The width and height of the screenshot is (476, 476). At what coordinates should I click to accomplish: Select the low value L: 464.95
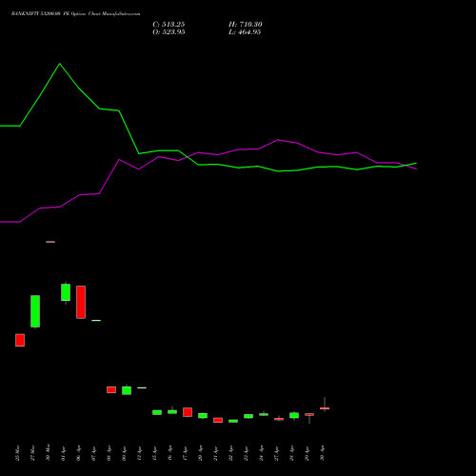click(245, 32)
